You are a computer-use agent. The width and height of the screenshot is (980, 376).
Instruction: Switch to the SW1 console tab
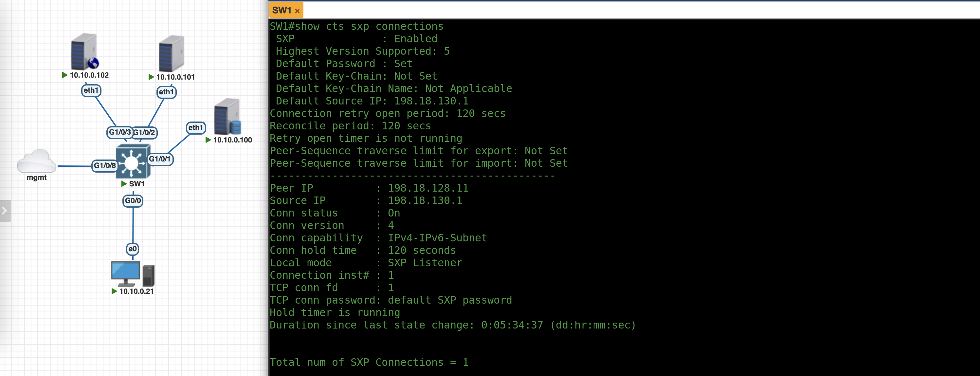click(281, 10)
